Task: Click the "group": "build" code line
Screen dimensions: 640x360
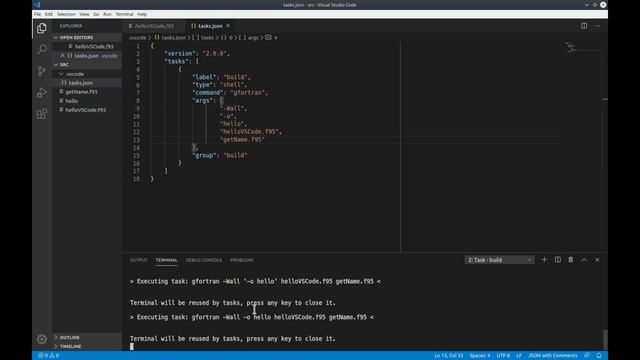Action: coord(220,155)
